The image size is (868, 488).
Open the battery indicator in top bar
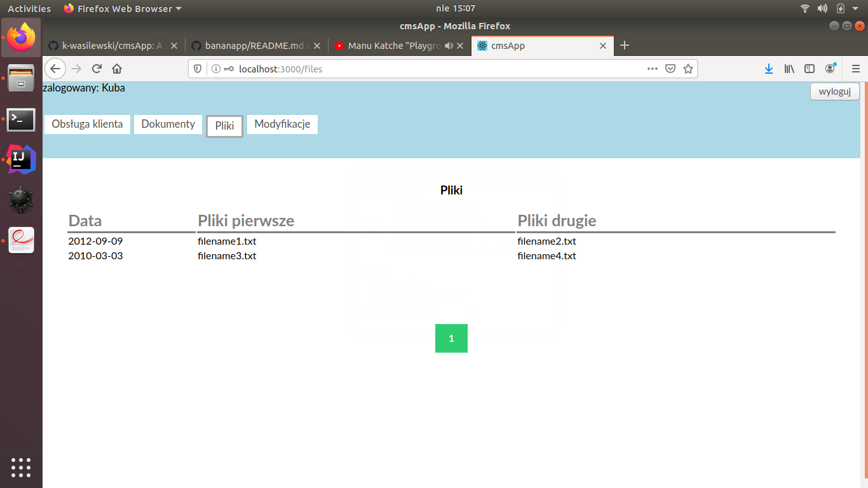[841, 8]
